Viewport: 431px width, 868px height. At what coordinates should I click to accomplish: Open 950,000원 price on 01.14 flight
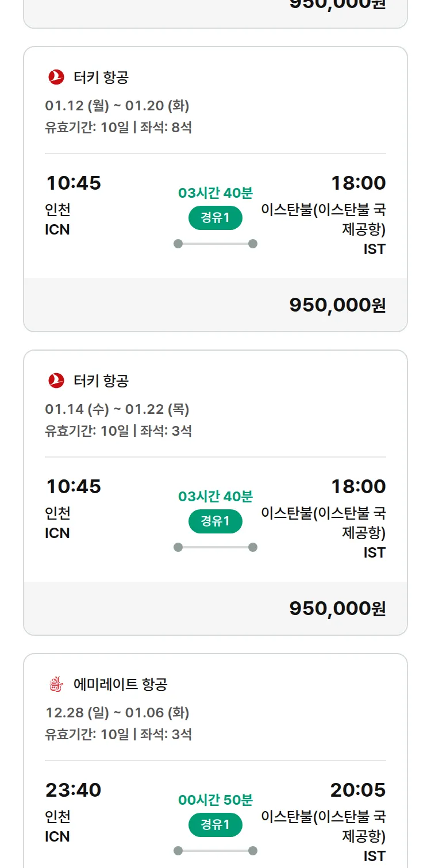tap(337, 609)
